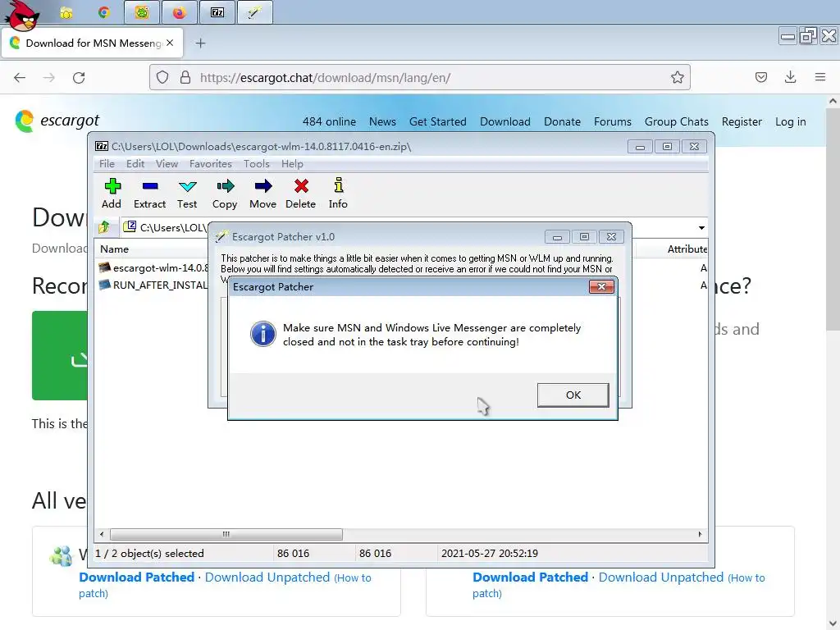Click the shield tracking protection icon
The height and width of the screenshot is (630, 840).
coord(162,78)
